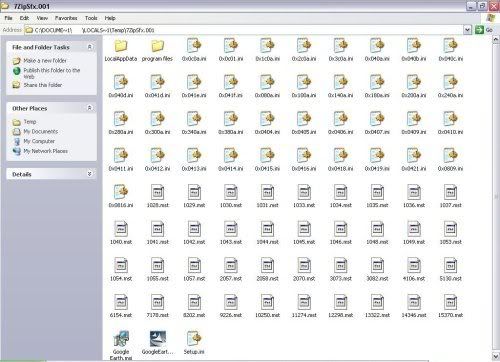
Task: Open the View menu
Action: point(42,18)
